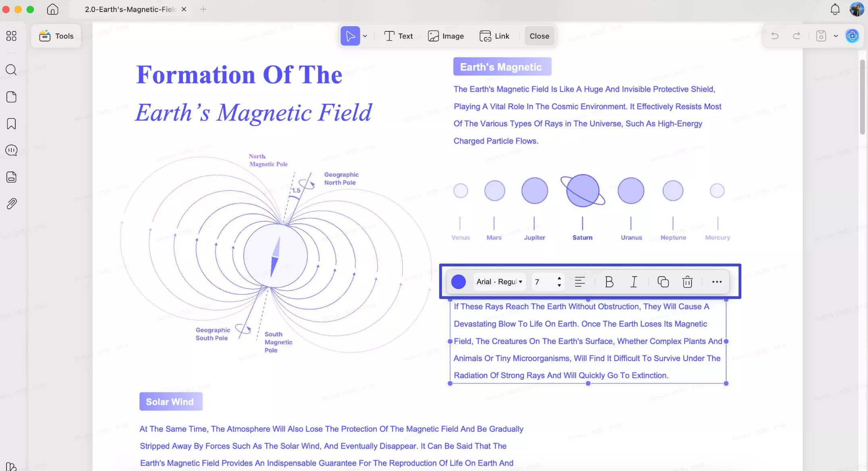Toggle bold formatting
The height and width of the screenshot is (471, 868).
(x=609, y=282)
